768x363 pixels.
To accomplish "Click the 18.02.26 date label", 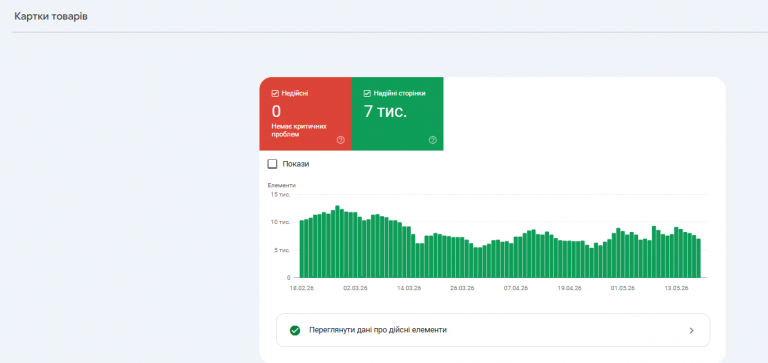I will 302,288.
